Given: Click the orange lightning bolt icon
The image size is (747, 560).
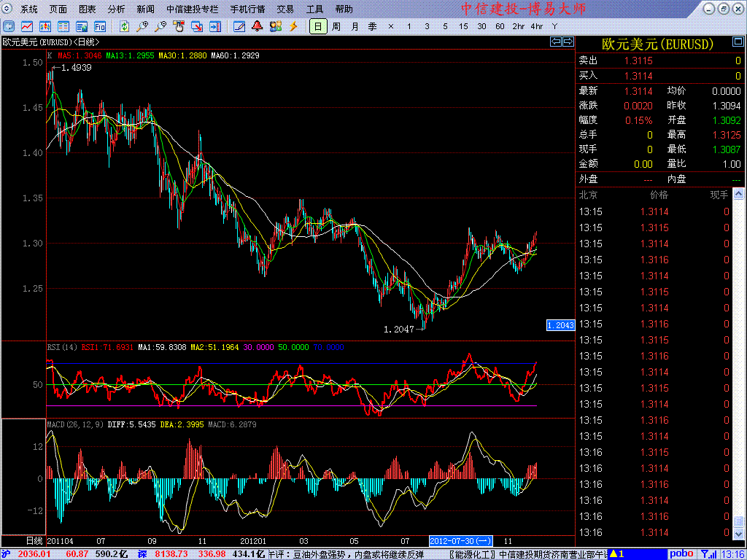Looking at the screenshot, I should click(x=293, y=26).
